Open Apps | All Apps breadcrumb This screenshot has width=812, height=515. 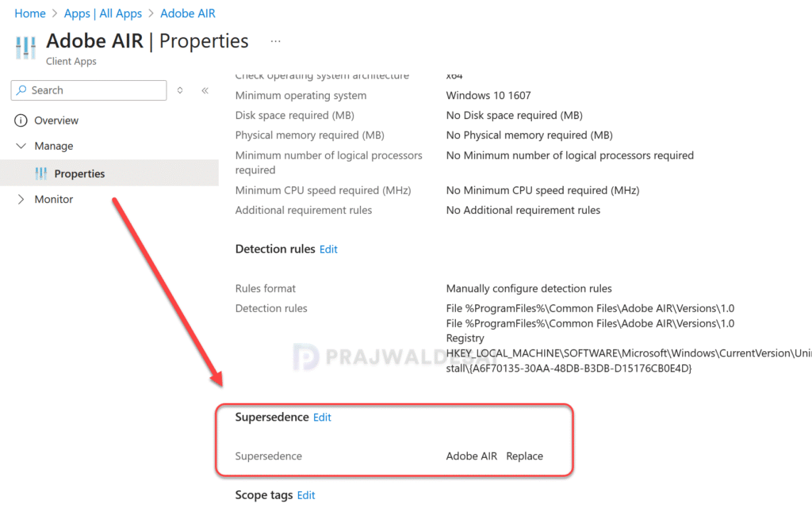(102, 13)
